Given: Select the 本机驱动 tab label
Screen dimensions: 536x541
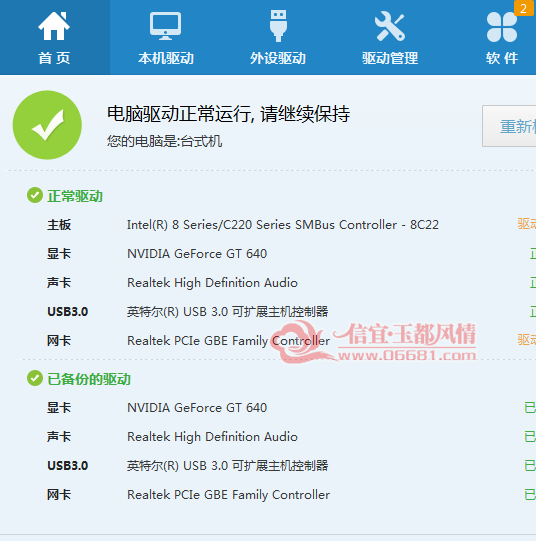Looking at the screenshot, I should [x=166, y=58].
